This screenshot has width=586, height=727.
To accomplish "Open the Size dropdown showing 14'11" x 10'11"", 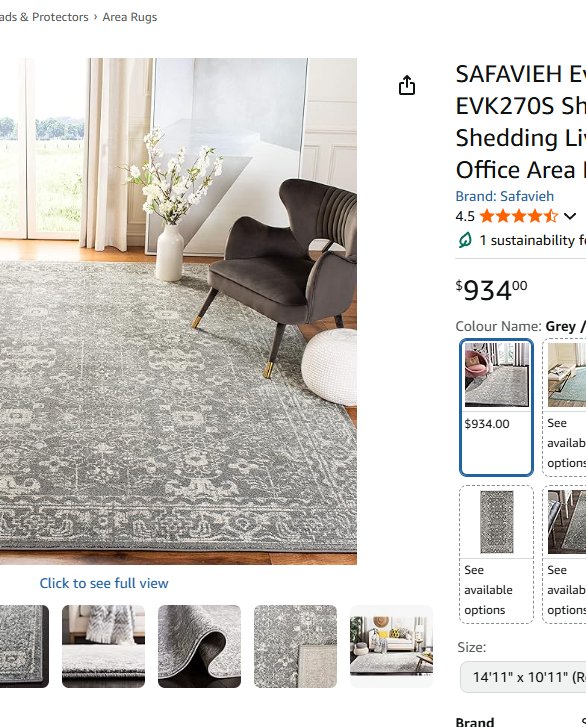I will [523, 677].
